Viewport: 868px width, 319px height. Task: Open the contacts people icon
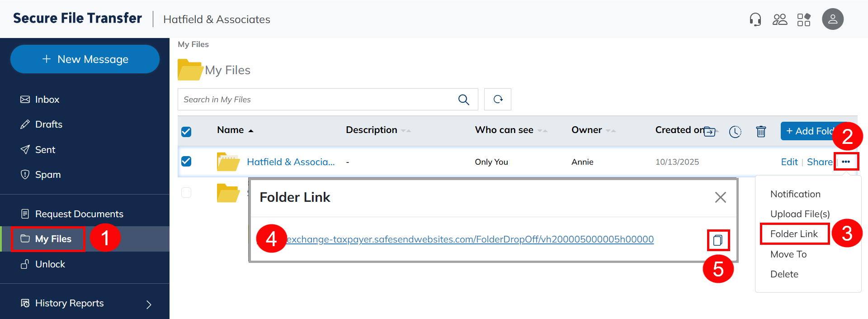tap(780, 19)
